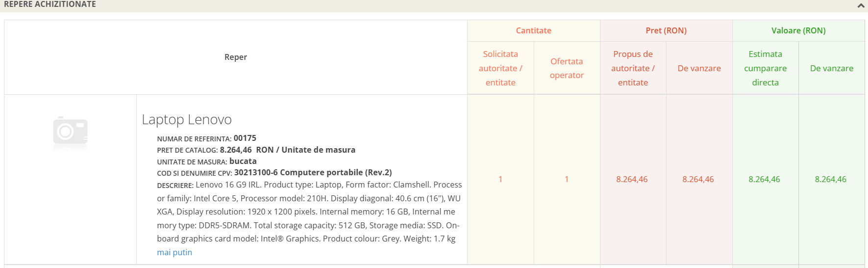The image size is (868, 268).
Task: Collapse the Repere Achizitionate section chevron
Action: (861, 5)
